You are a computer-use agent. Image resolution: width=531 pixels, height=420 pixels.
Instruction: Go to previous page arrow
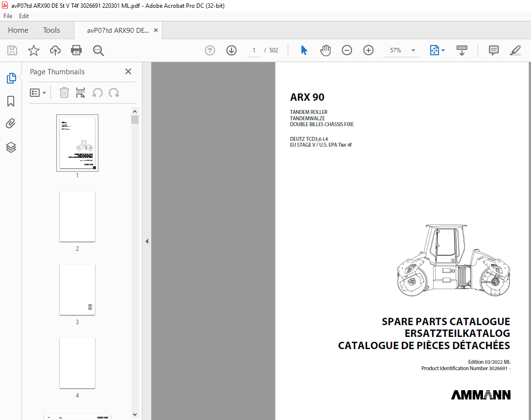pyautogui.click(x=210, y=50)
